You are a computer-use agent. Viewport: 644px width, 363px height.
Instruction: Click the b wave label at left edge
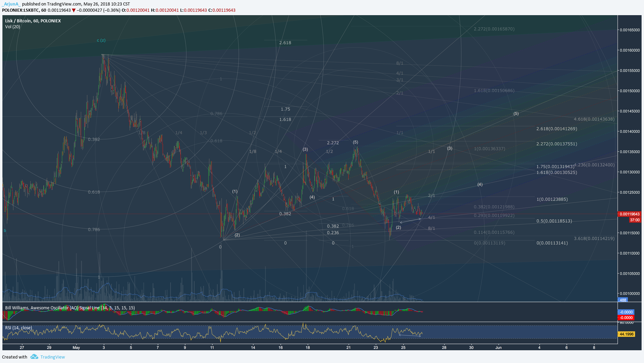point(5,231)
